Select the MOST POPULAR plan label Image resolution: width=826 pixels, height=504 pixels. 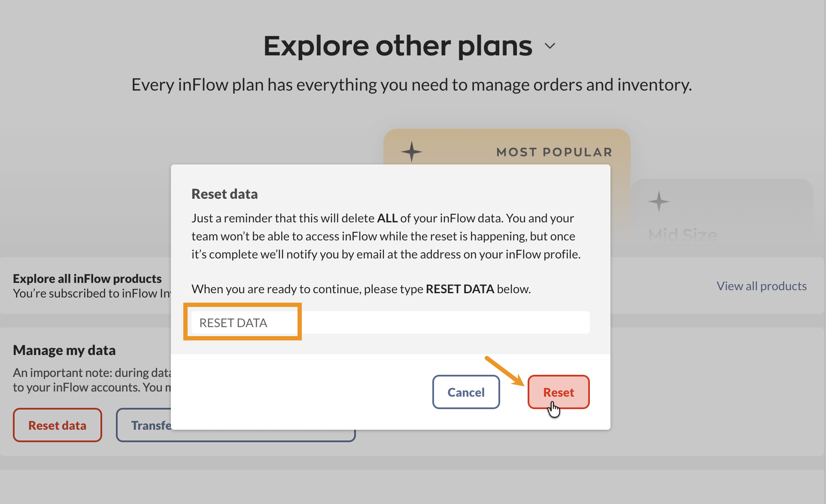tap(554, 152)
